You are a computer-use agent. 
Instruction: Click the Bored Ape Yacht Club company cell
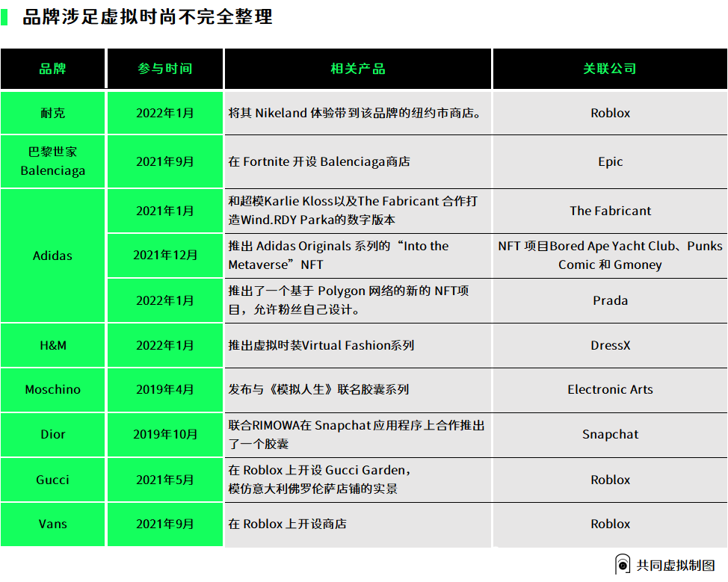pyautogui.click(x=610, y=256)
